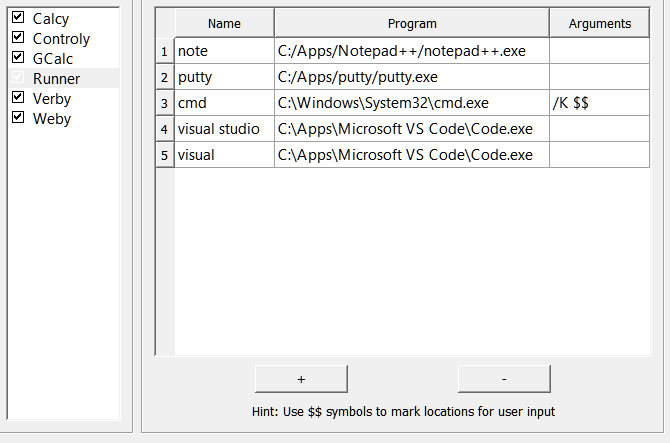This screenshot has height=443, width=670.
Task: Select the Calcy plugin label
Action: 51,19
